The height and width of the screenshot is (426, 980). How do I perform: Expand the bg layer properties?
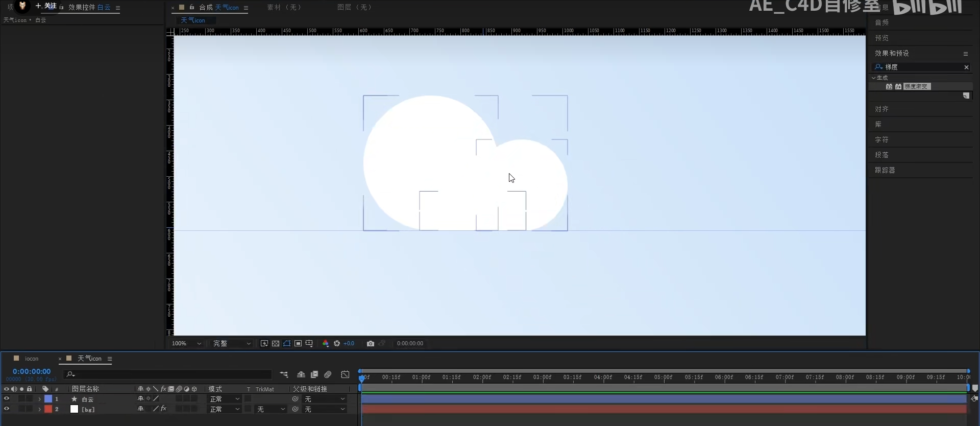pos(39,409)
